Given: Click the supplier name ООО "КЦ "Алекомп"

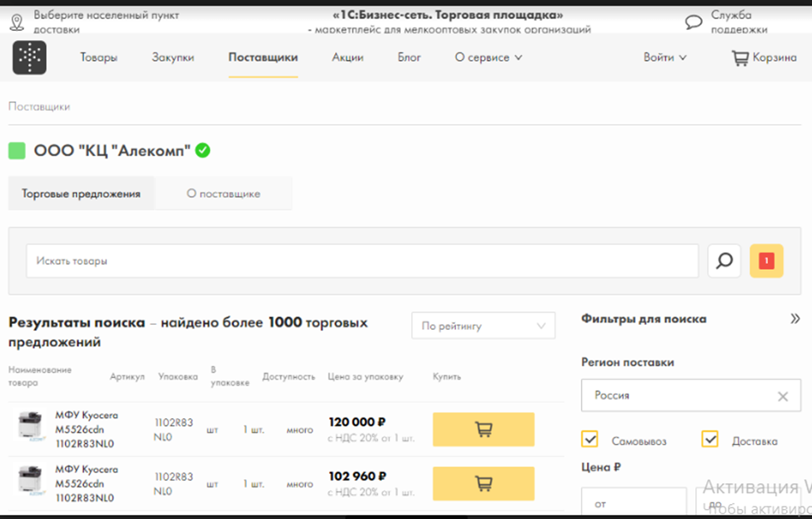Looking at the screenshot, I should tap(113, 151).
